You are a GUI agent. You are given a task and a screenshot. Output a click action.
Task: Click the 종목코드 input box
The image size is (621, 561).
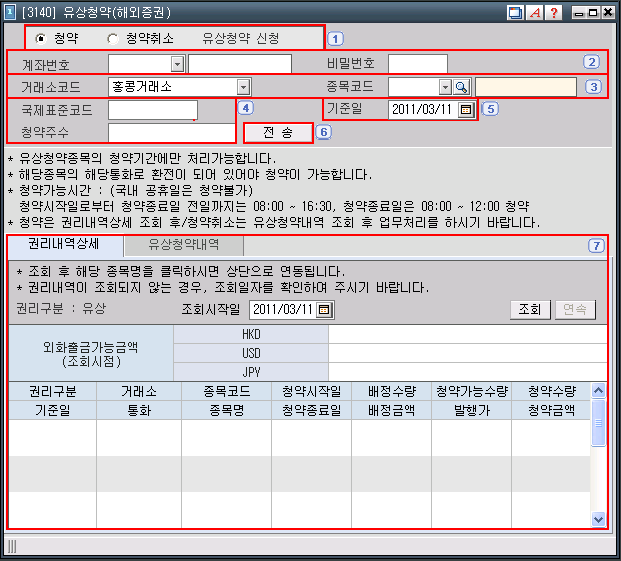pos(414,87)
